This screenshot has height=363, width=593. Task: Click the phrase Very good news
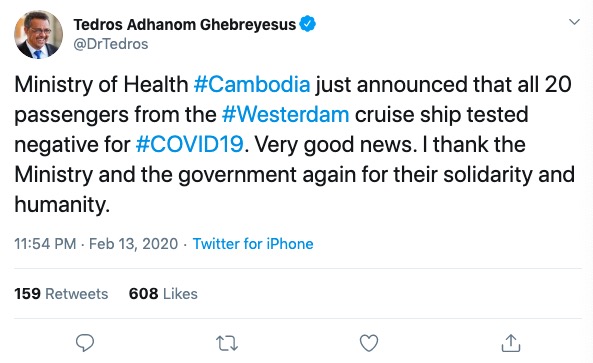click(x=334, y=145)
